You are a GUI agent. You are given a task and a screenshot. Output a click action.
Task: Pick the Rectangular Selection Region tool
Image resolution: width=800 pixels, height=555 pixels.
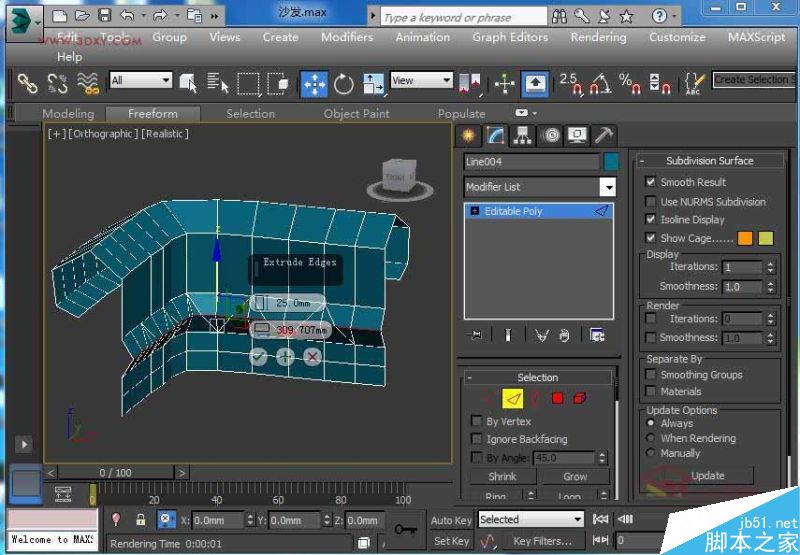(x=248, y=84)
